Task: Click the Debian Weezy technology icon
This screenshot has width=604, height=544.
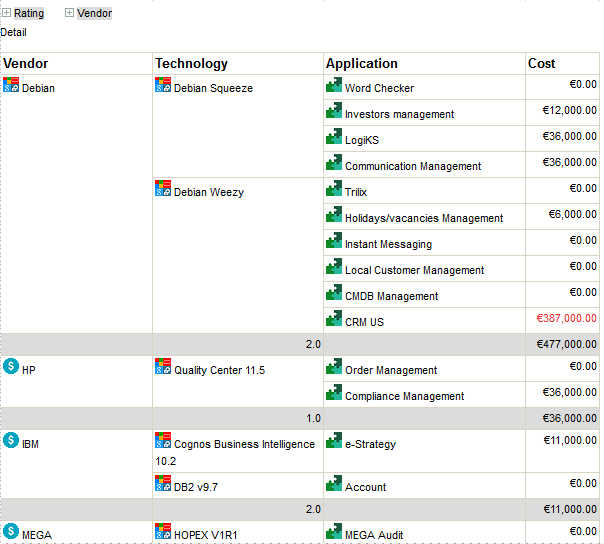Action: pyautogui.click(x=163, y=189)
